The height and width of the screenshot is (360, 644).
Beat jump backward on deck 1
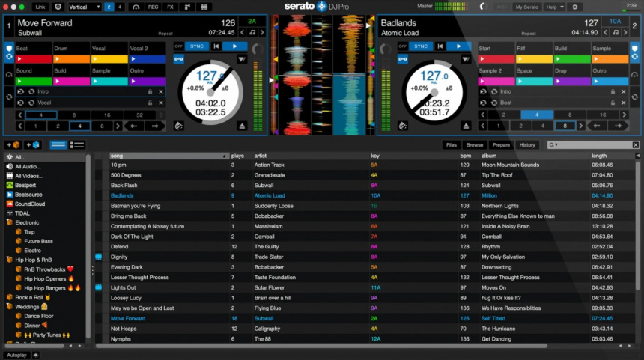(x=133, y=126)
